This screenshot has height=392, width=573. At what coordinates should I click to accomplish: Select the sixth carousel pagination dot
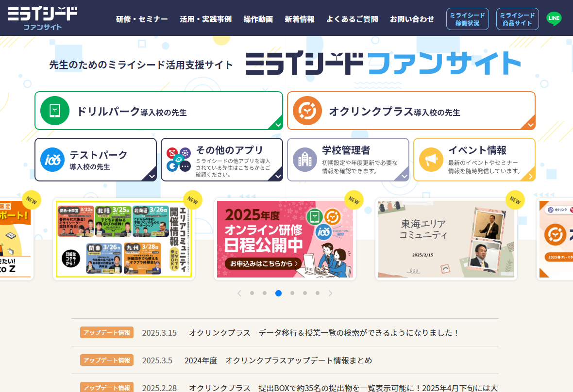pos(318,293)
